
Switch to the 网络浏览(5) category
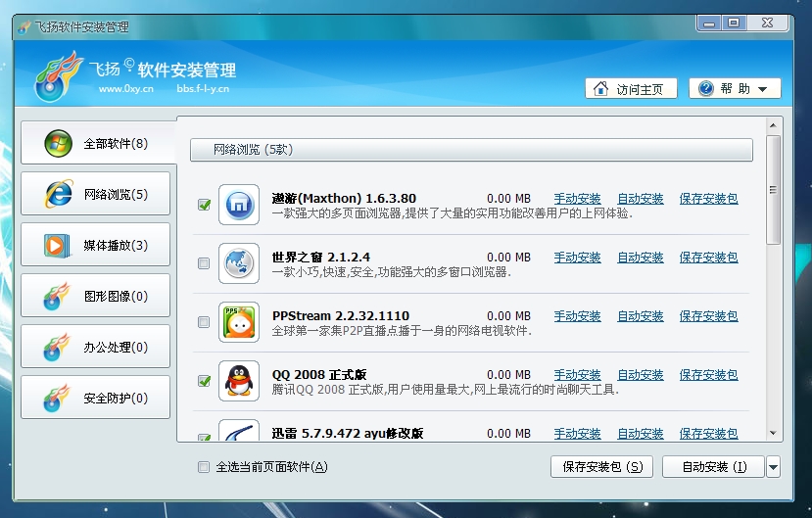pos(96,194)
